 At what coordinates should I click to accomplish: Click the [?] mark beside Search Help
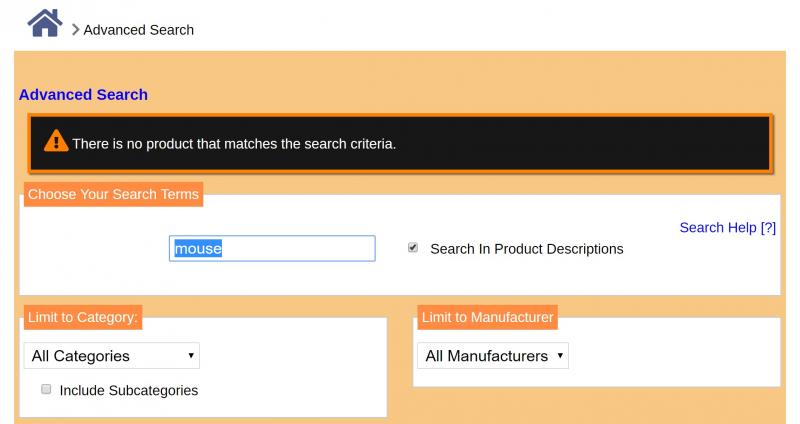point(768,228)
